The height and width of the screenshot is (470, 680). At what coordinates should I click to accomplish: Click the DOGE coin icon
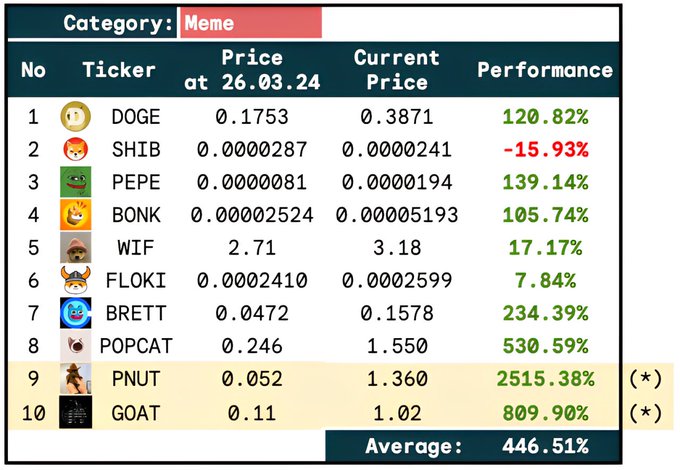click(75, 117)
